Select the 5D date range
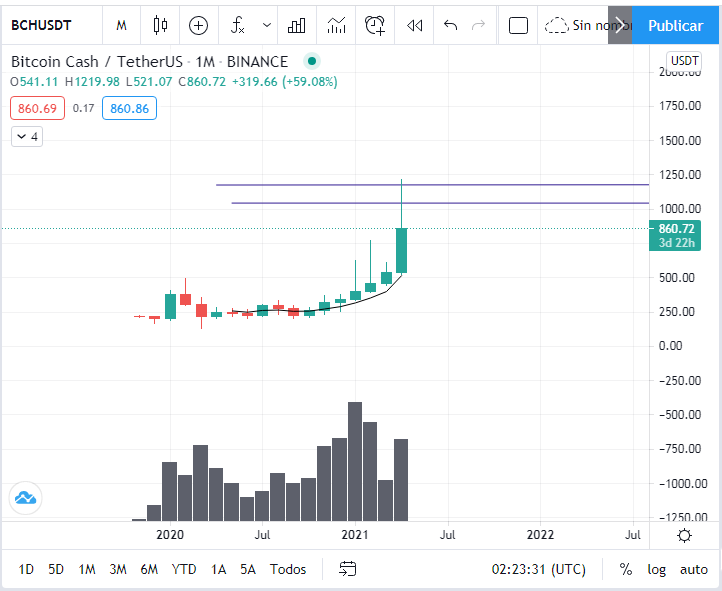Screen dimensions: 722x591 click(56, 569)
